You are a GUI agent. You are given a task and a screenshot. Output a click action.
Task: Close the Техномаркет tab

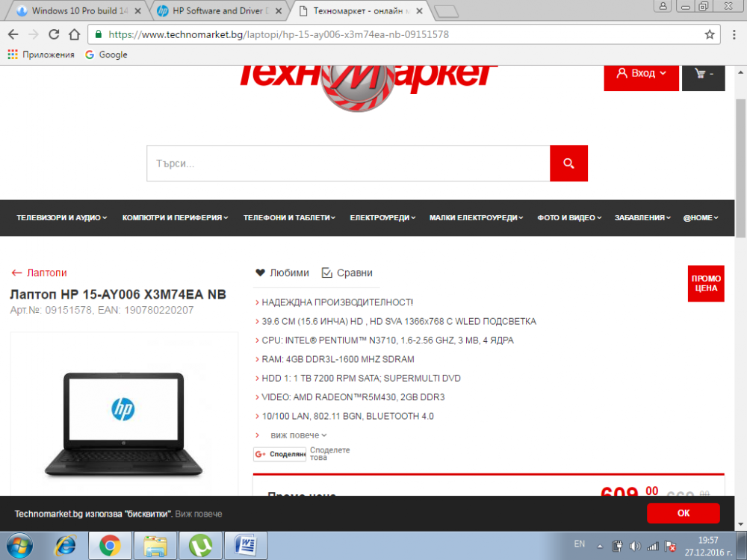pos(419,10)
